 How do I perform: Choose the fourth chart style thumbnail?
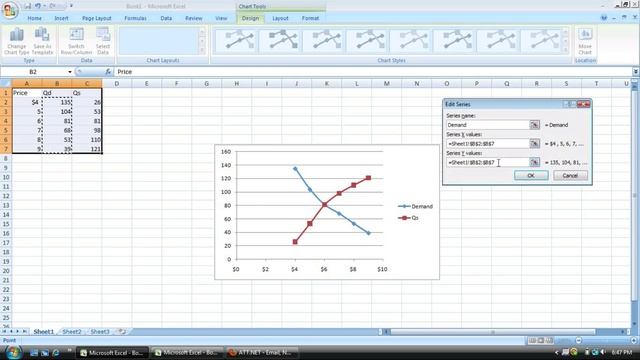point(368,40)
